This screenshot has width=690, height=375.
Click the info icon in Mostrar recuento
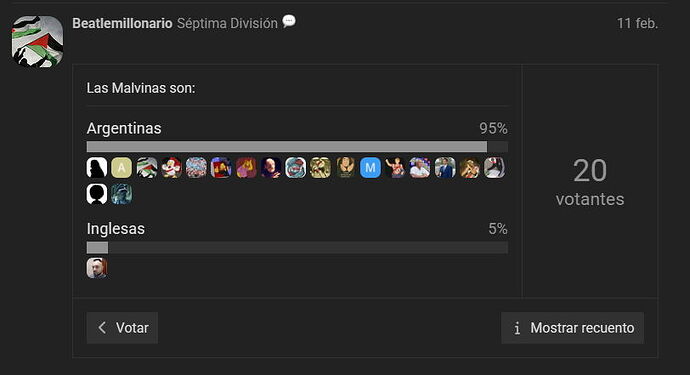click(517, 328)
